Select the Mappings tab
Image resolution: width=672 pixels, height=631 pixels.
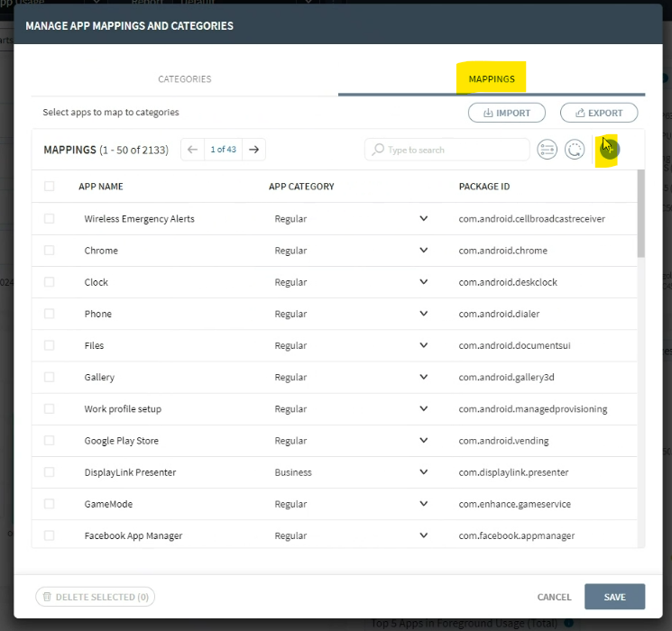(x=492, y=79)
